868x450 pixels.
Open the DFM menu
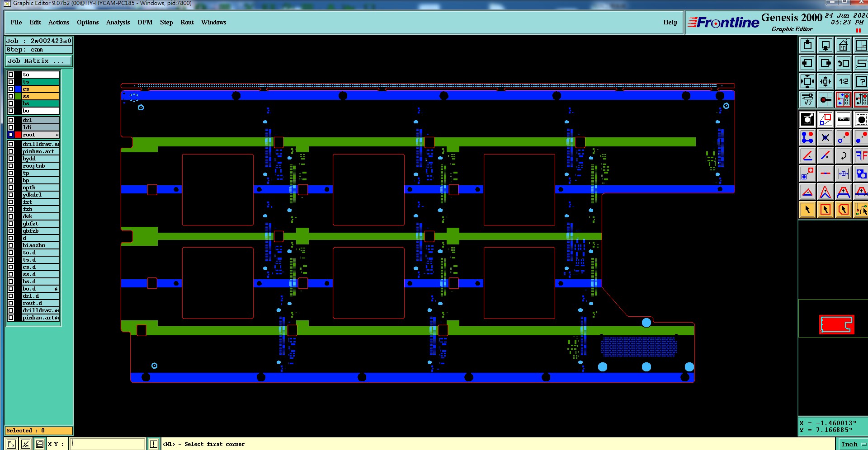(145, 22)
